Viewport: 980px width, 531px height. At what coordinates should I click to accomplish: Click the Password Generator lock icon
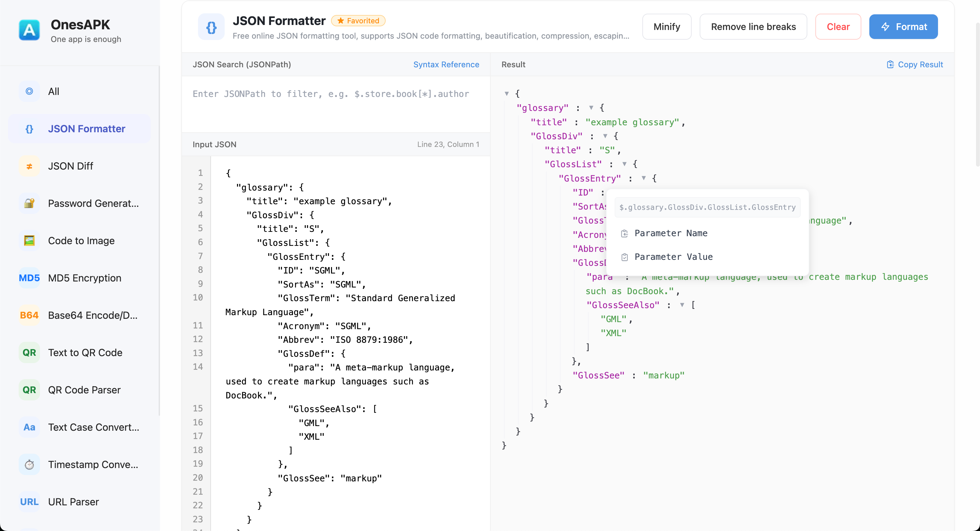point(29,203)
